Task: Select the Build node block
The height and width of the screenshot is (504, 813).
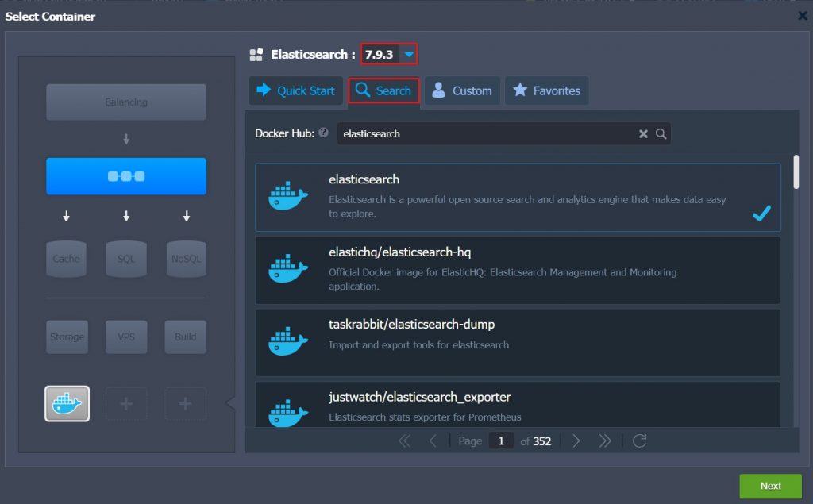Action: click(186, 337)
